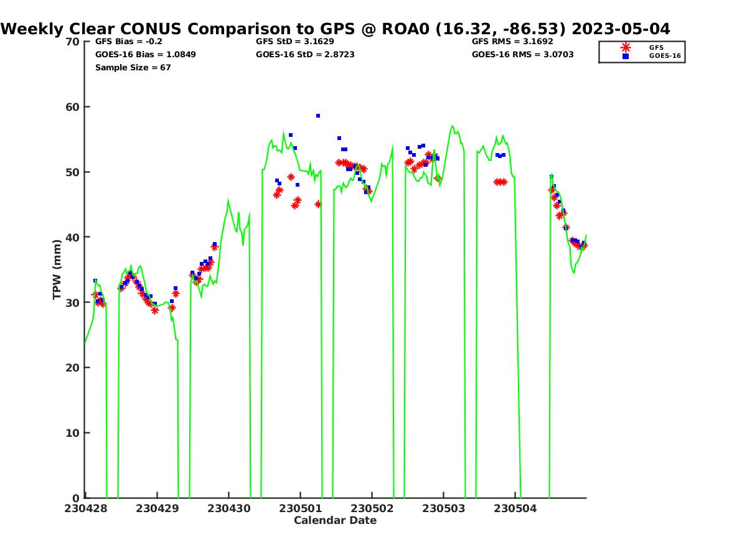Screen dimensions: 747x560
Task: Select the GOES-16 label in the legend
Action: click(665, 56)
